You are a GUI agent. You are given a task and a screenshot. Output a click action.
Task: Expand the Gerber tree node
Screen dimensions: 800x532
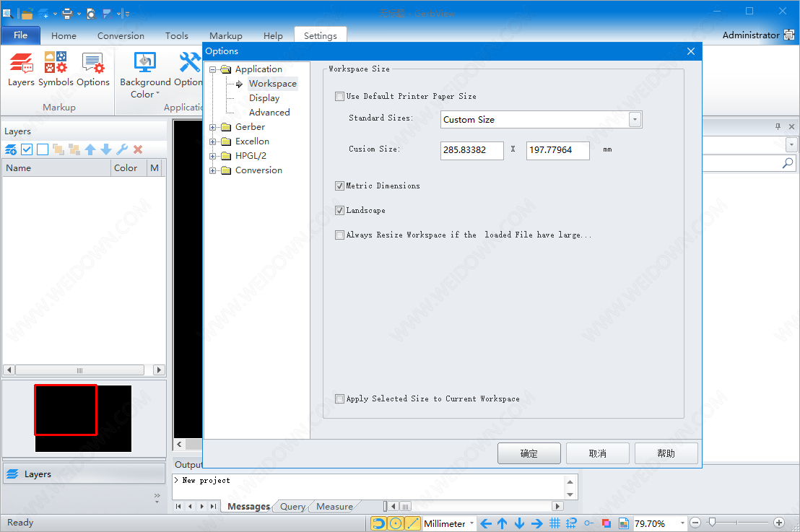point(213,127)
